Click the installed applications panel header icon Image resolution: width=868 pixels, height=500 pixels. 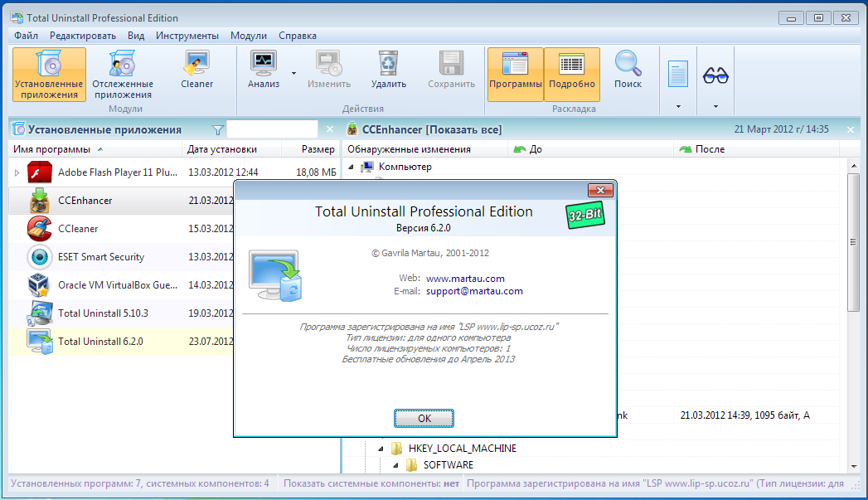(x=18, y=129)
